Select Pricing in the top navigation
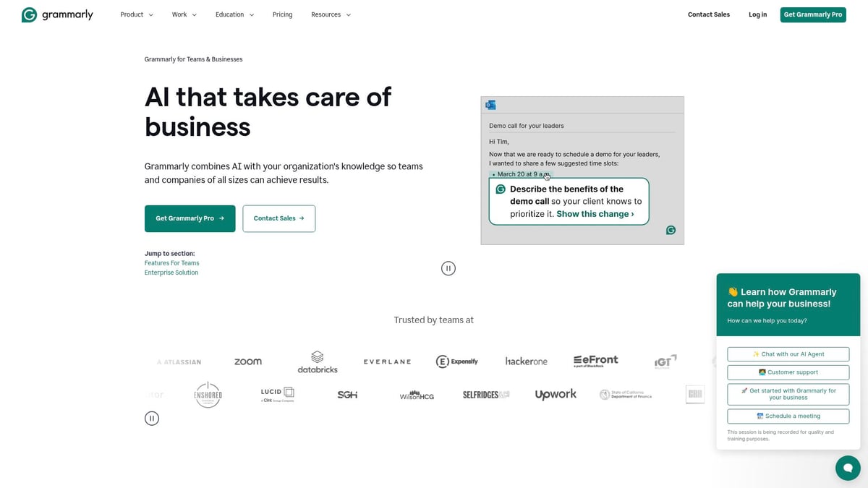 pyautogui.click(x=282, y=14)
